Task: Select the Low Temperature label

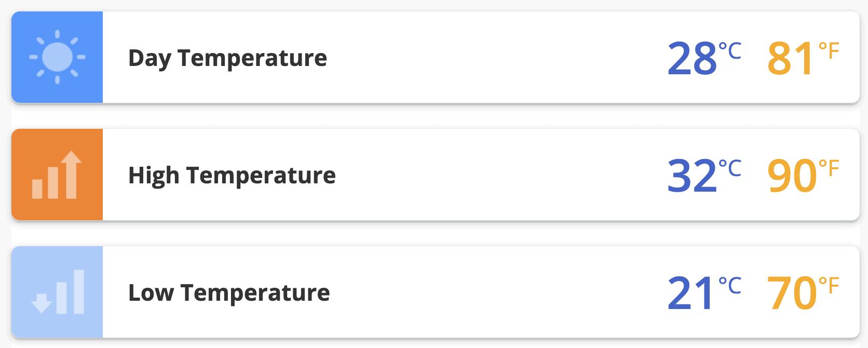Action: (x=229, y=293)
